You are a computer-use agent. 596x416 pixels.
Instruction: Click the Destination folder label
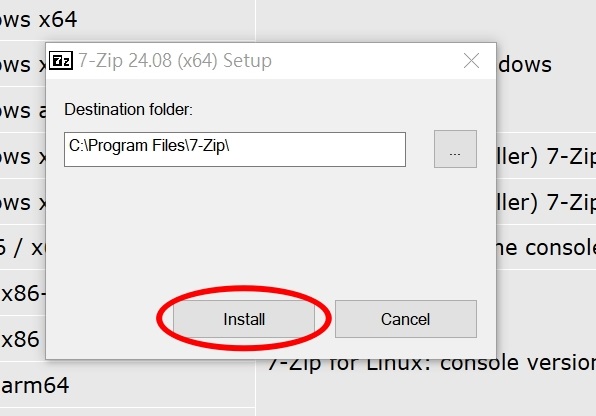[x=128, y=110]
